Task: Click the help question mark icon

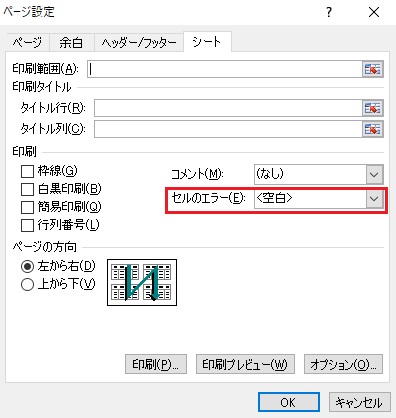Action: coord(329,13)
